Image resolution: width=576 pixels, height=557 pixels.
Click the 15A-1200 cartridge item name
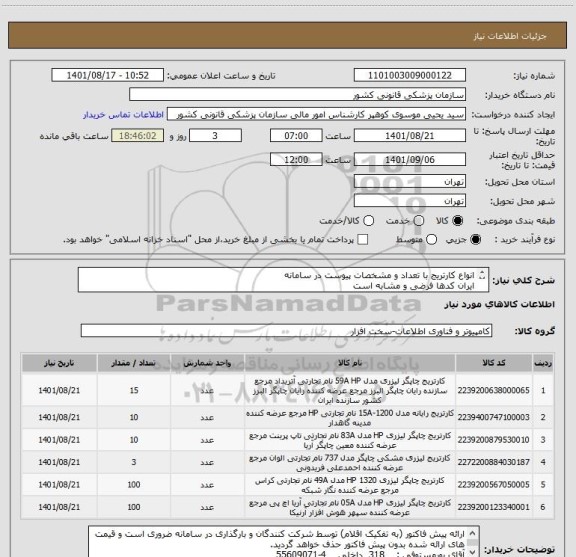(350, 418)
